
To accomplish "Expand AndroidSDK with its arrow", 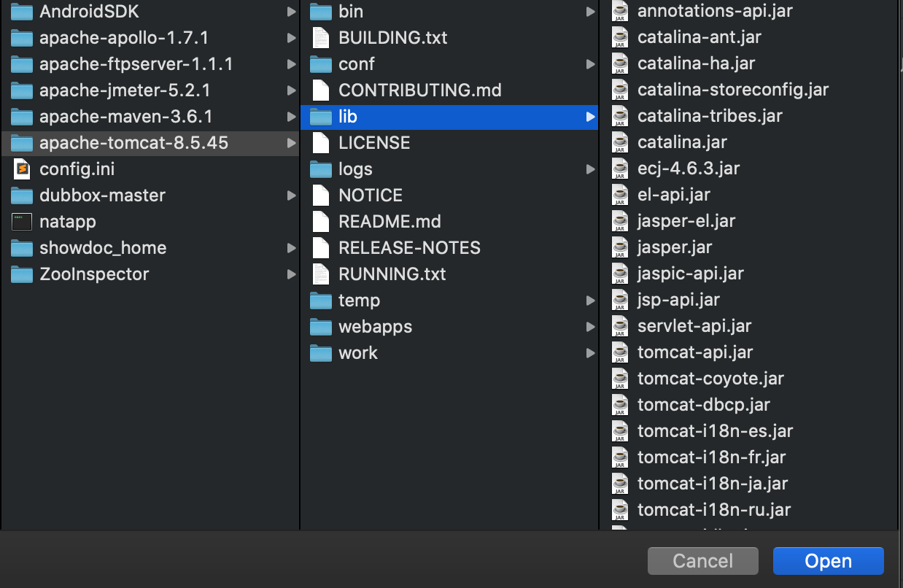I will (291, 12).
